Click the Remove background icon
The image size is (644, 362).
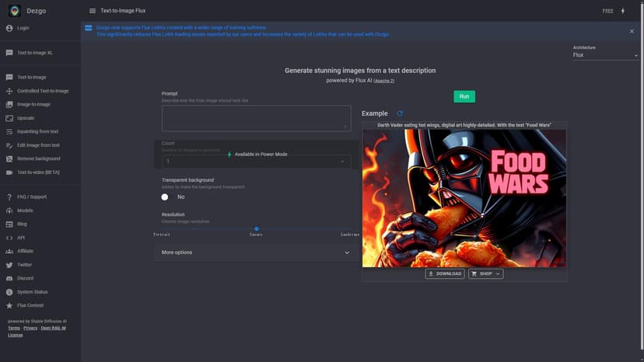[x=9, y=158]
